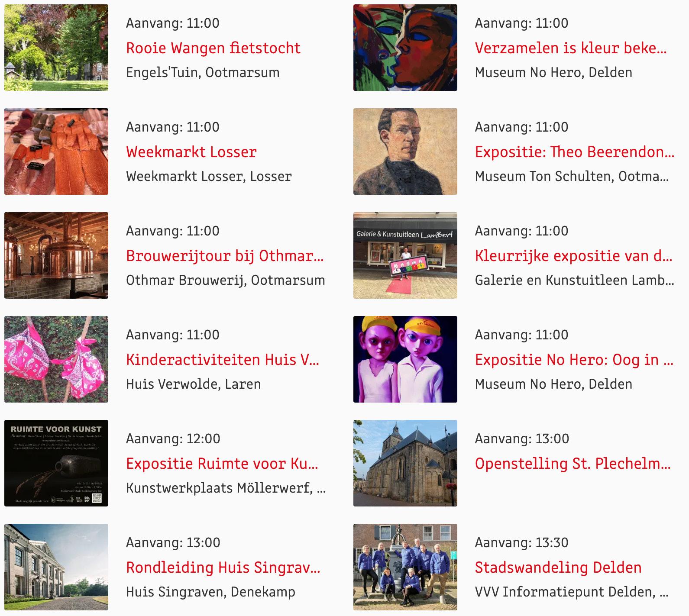Image resolution: width=689 pixels, height=616 pixels.
Task: Open the Verzamelen is kleur bekennen link
Action: [571, 48]
